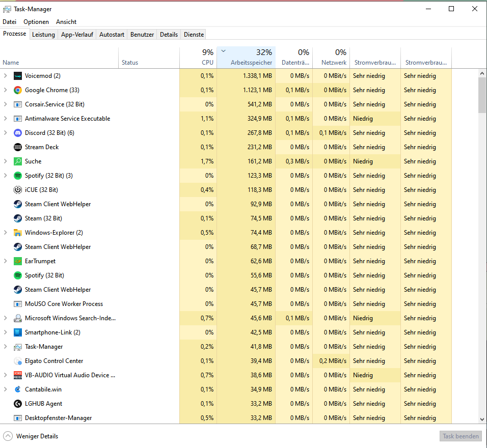Screen dimensions: 487x448
Task: Click the Voicemod process icon
Action: point(18,76)
